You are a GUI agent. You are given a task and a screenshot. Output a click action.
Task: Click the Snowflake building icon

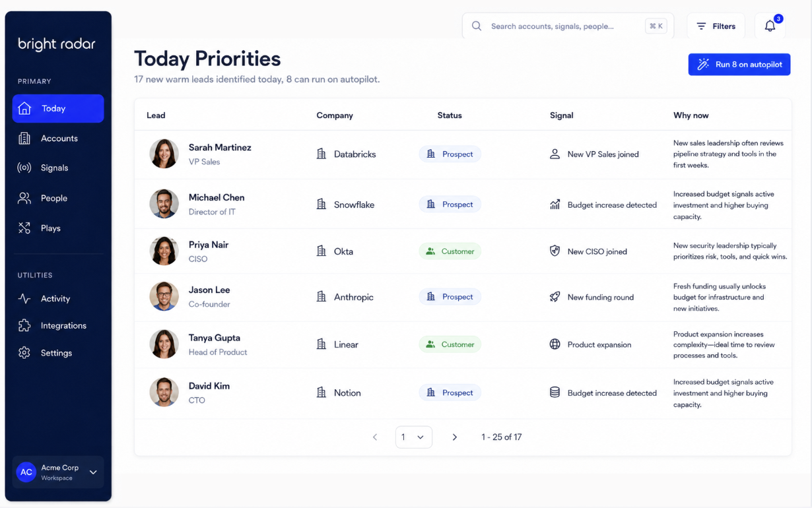coord(321,205)
